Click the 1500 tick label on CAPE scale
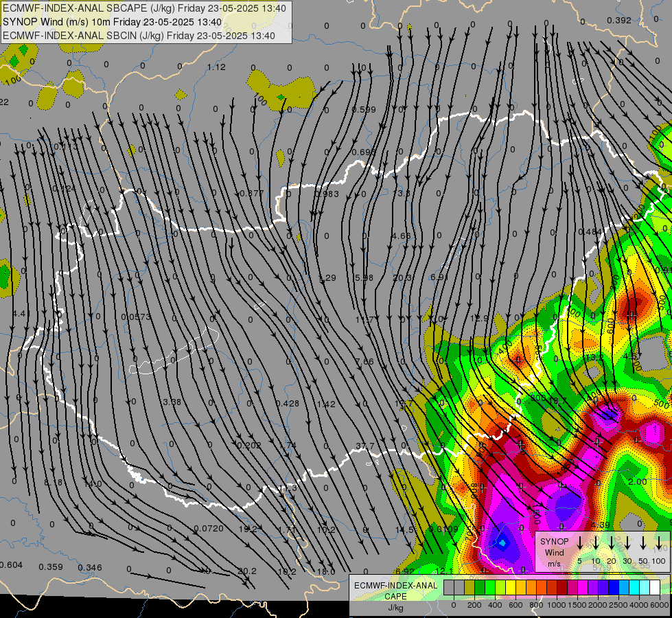Image resolution: width=672 pixels, height=618 pixels. 577,605
